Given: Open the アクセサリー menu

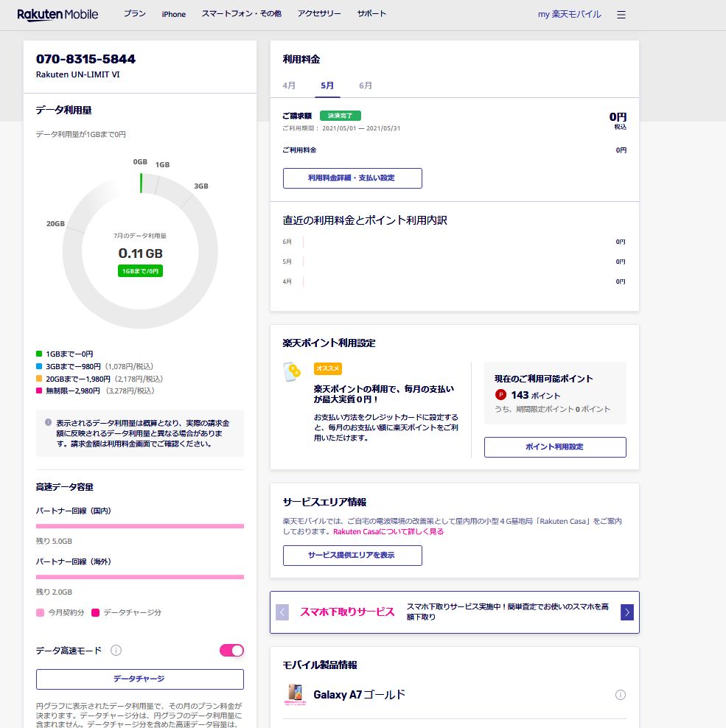Looking at the screenshot, I should (319, 14).
